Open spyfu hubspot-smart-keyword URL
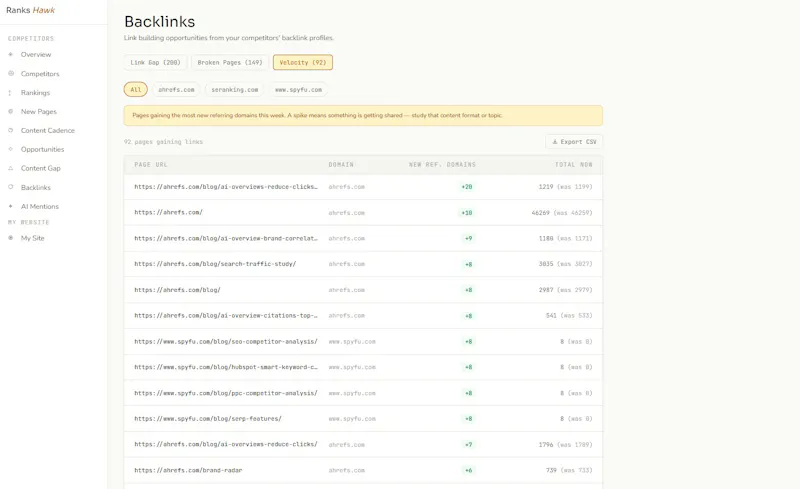This screenshot has width=800, height=489. pyautogui.click(x=226, y=367)
